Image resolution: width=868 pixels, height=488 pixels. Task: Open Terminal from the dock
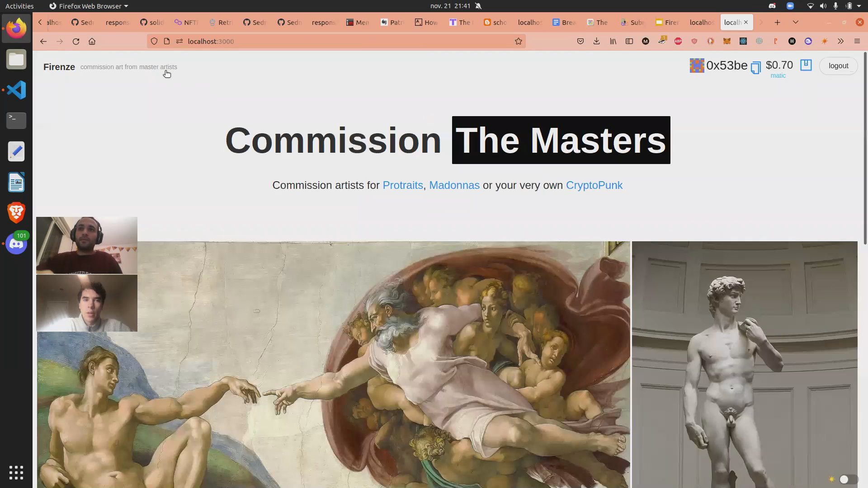[x=16, y=121]
